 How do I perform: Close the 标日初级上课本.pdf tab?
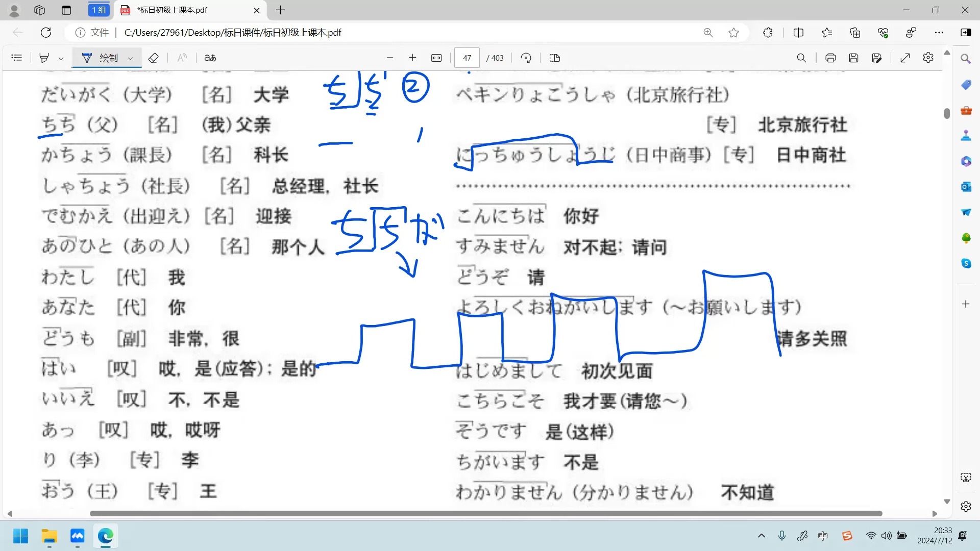pos(257,10)
